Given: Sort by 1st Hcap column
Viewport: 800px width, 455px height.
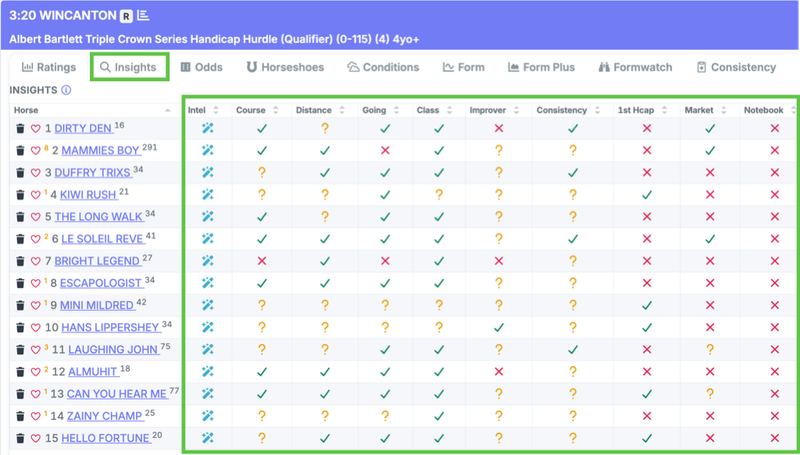Looking at the screenshot, I should point(642,110).
